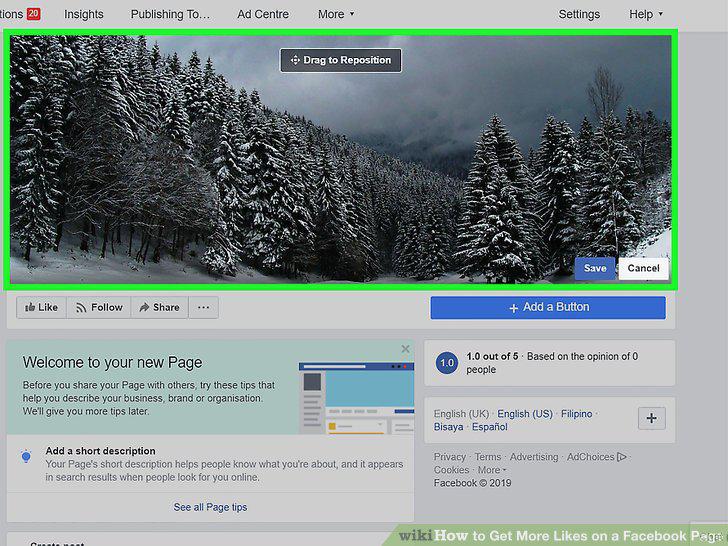Follow the Page
The height and width of the screenshot is (546, 728).
pyautogui.click(x=99, y=307)
